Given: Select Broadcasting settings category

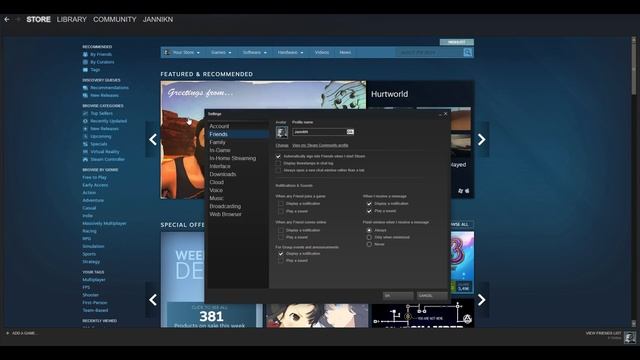Looking at the screenshot, I should (x=238, y=206).
